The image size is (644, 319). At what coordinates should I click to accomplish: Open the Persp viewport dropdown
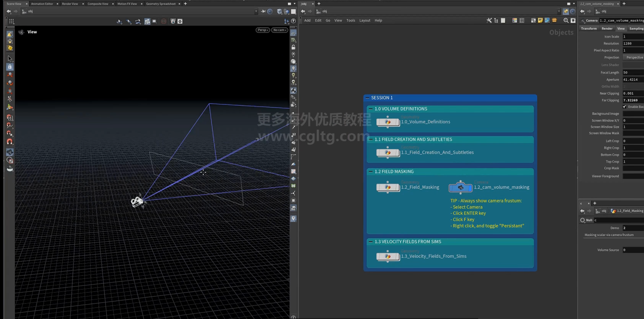(263, 30)
